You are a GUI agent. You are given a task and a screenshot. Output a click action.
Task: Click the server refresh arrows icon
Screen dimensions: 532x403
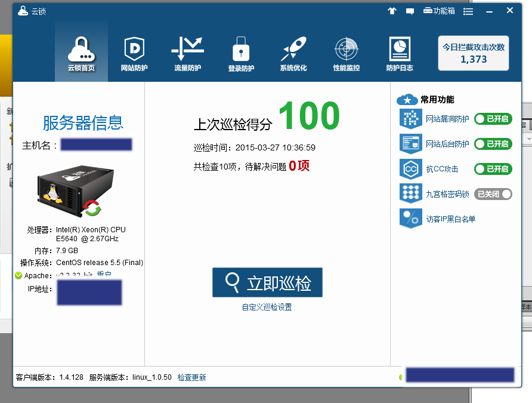[92, 208]
